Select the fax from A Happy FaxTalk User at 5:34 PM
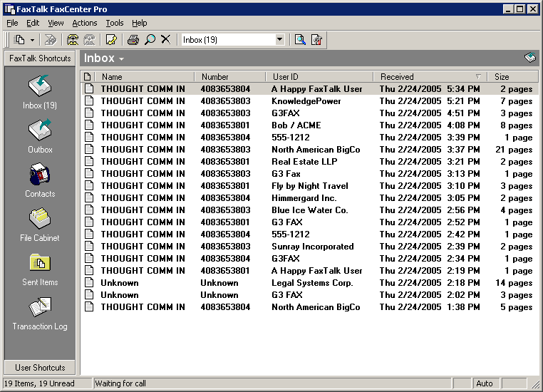 click(309, 88)
